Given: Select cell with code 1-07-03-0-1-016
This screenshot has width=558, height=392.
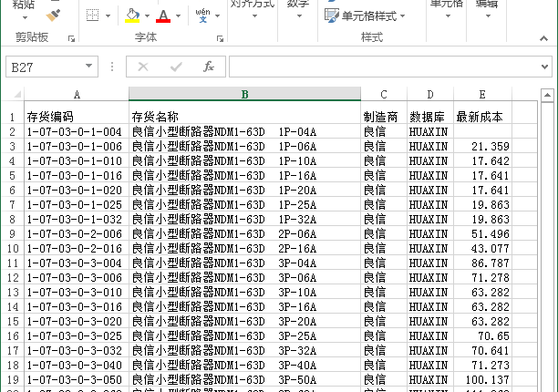Looking at the screenshot, I should tap(77, 175).
